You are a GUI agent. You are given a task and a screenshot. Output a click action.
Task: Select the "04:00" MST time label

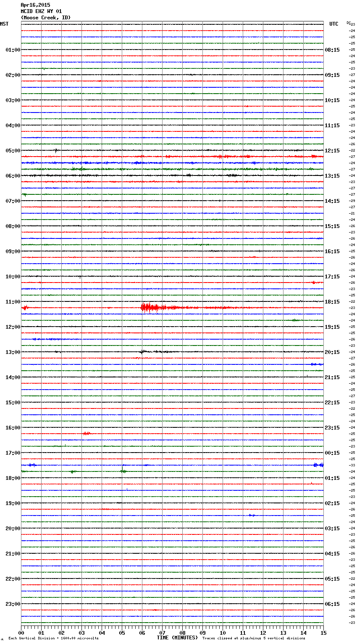pyautogui.click(x=13, y=126)
